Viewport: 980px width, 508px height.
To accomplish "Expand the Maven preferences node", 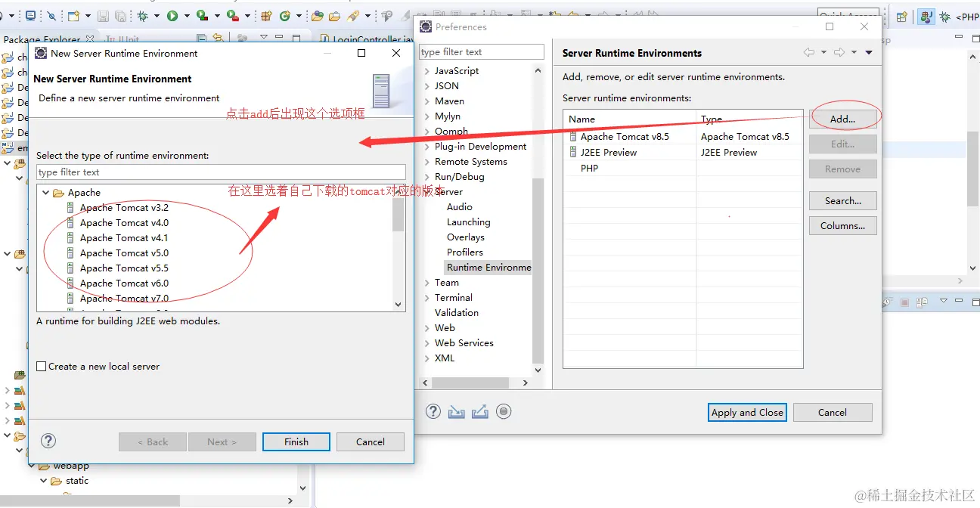I will tap(427, 101).
